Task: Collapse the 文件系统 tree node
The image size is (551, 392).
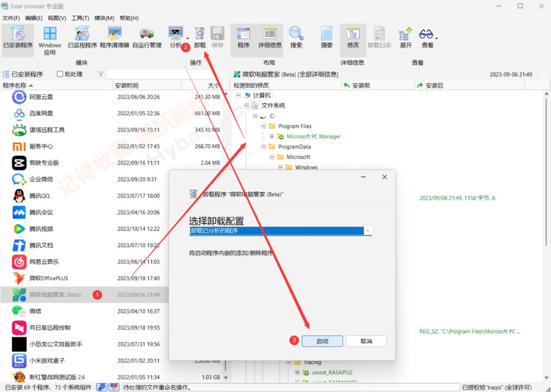Action: (x=247, y=105)
